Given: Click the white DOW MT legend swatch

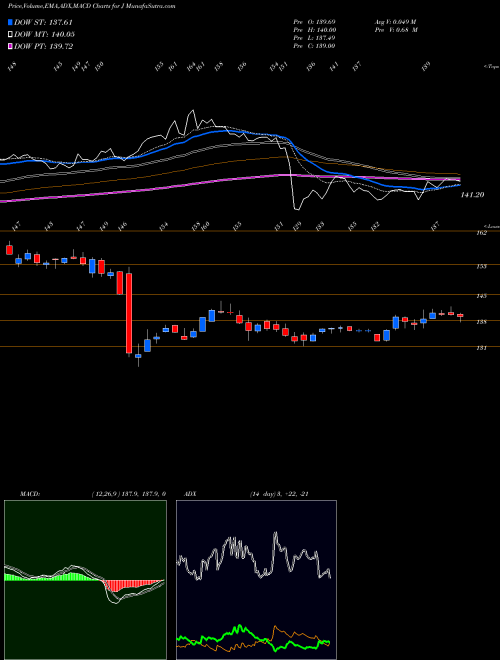Looking at the screenshot, I should point(10,34).
